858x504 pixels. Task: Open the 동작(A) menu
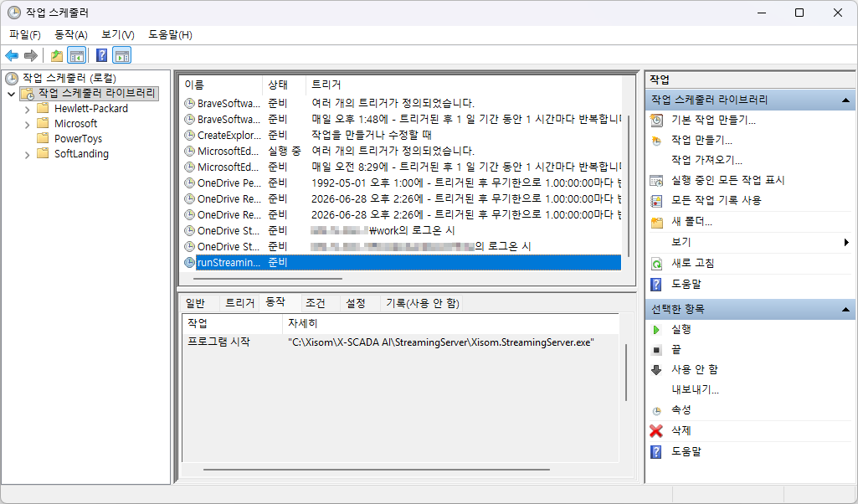coord(71,35)
